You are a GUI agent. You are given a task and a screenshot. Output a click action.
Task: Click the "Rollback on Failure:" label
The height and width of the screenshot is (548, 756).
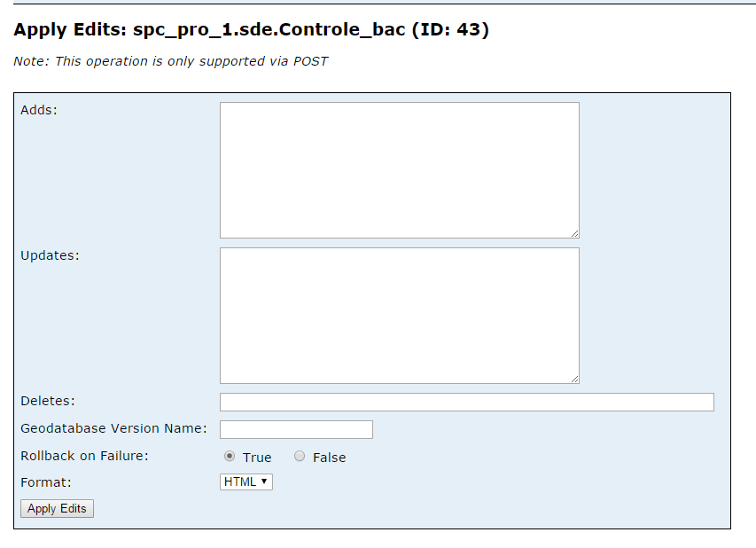[84, 456]
